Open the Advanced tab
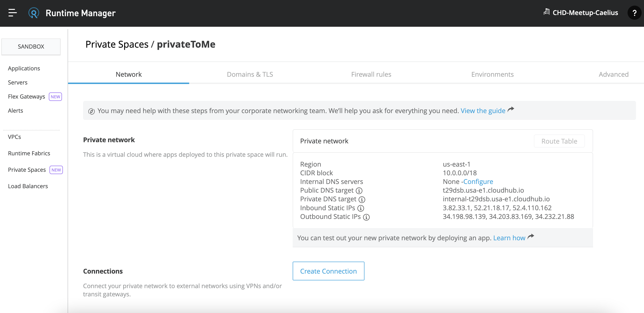This screenshot has height=313, width=644. click(613, 74)
